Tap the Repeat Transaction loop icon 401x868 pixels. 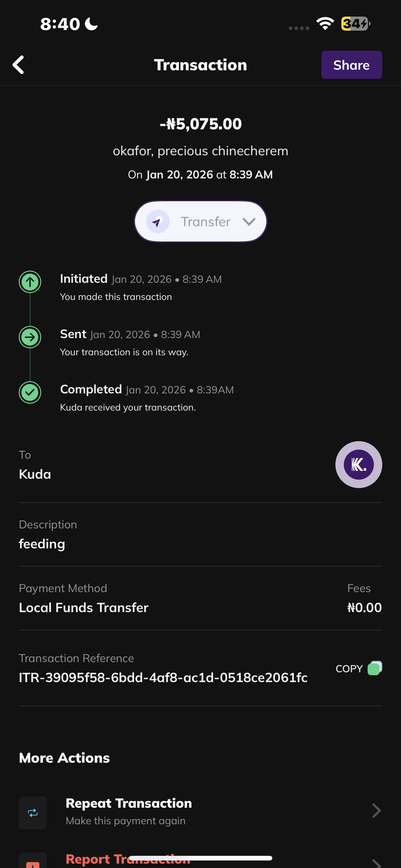coord(33,813)
